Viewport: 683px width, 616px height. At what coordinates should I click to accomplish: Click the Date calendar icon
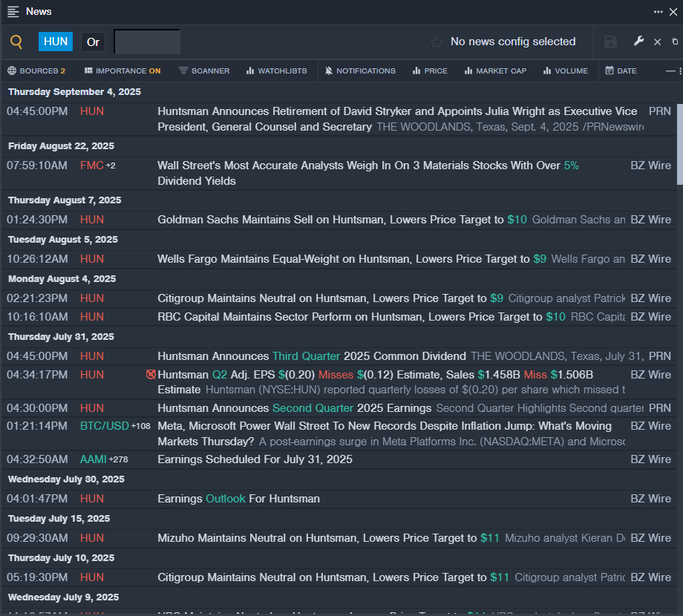tap(610, 71)
